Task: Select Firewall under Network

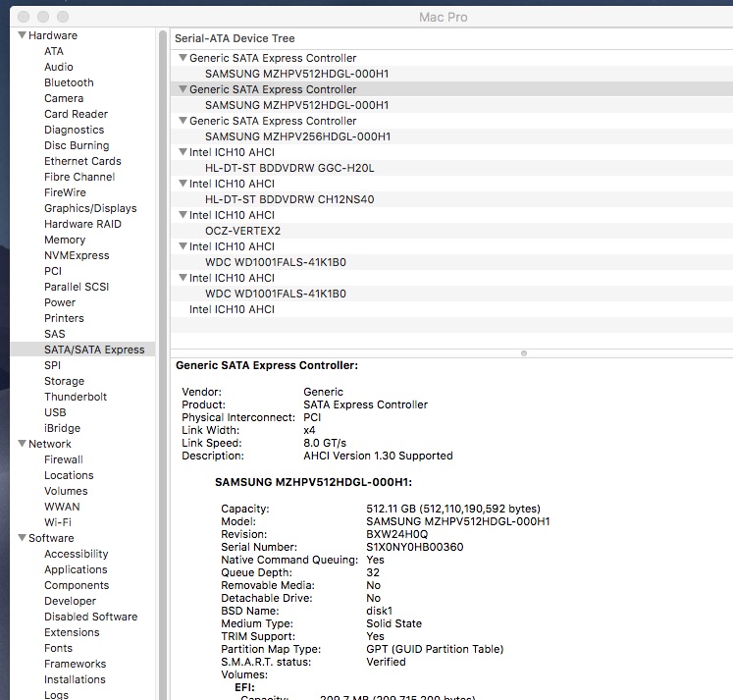Action: point(64,459)
